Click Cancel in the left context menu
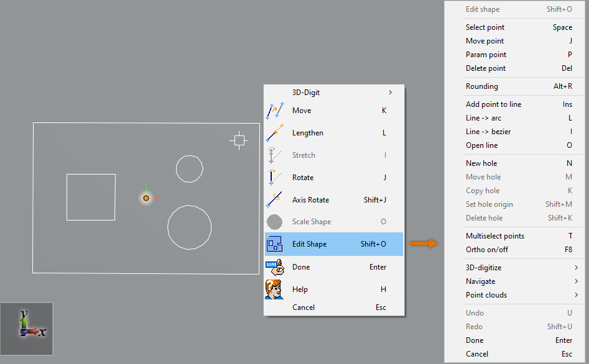 [304, 307]
